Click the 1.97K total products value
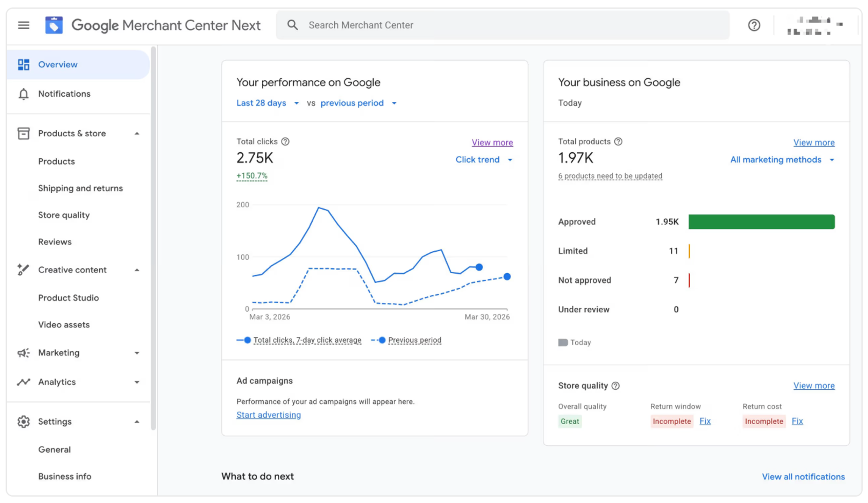Screen dimensions: 868x503 click(576, 158)
